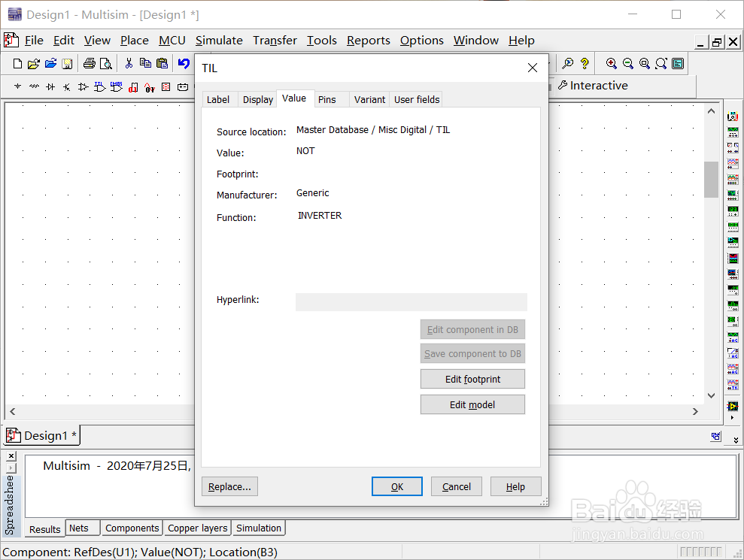Screen dimensions: 744x560
Task: Open the Simulation spreadsheet tab
Action: [x=259, y=528]
